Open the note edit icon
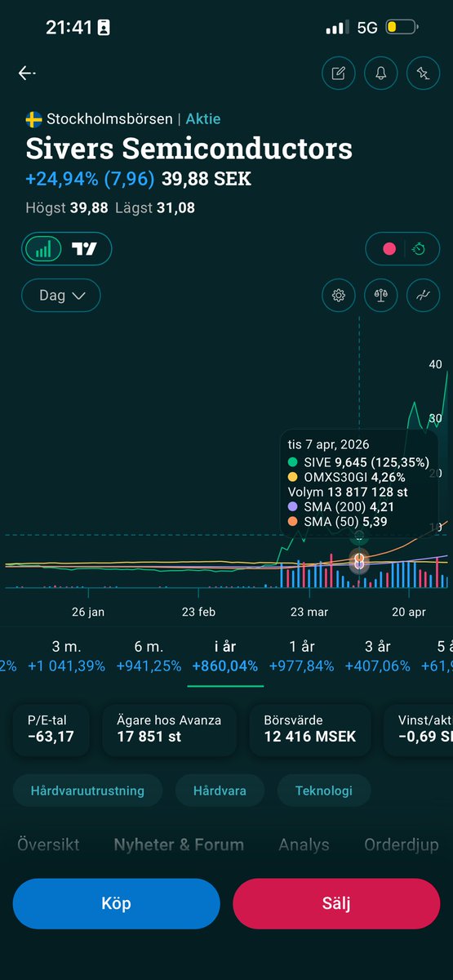 click(338, 73)
